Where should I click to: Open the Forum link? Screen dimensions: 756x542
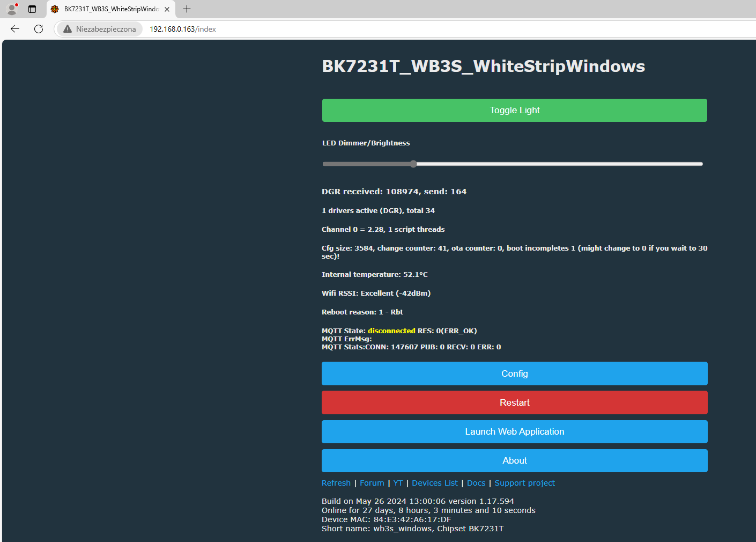pos(372,483)
